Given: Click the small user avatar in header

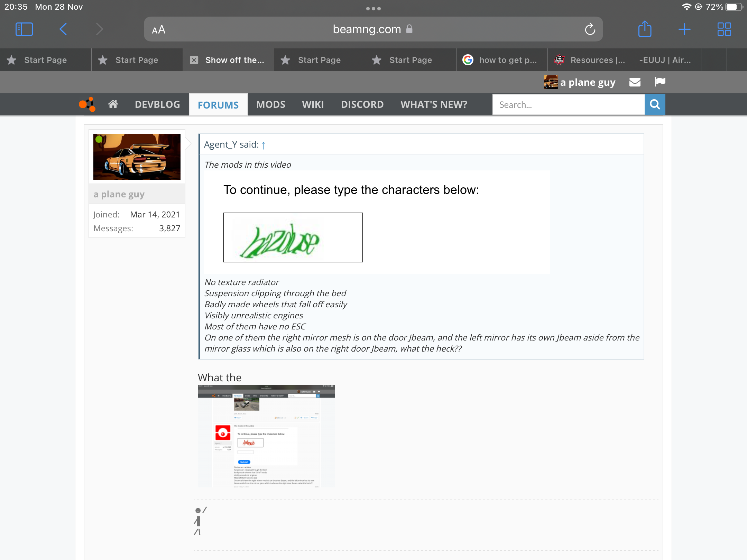Looking at the screenshot, I should [x=551, y=82].
